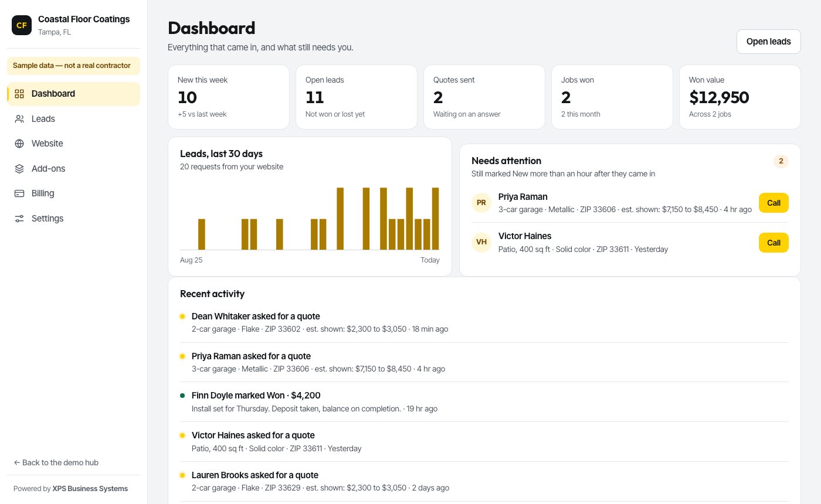The height and width of the screenshot is (504, 821).
Task: Open the Dashboard menu item
Action: (x=74, y=94)
